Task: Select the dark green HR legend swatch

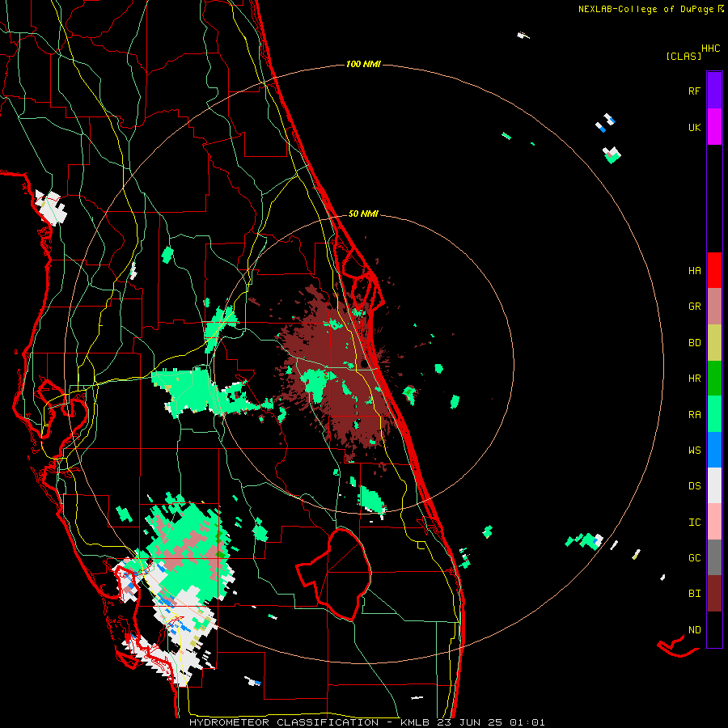Action: point(714,378)
